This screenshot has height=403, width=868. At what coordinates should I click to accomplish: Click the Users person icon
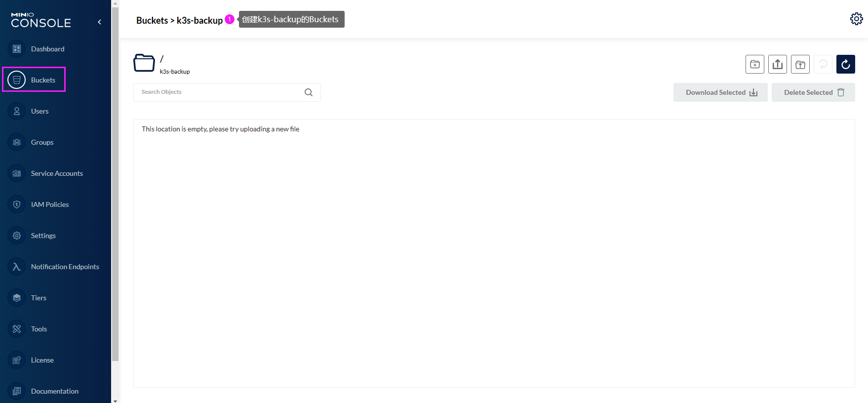point(17,111)
